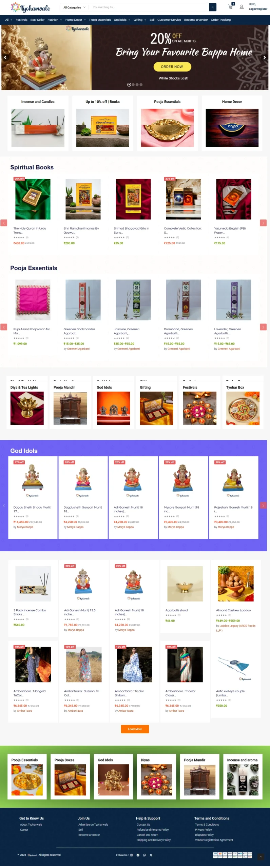Click the search magnifier button
The image size is (270, 868).
[x=213, y=7]
